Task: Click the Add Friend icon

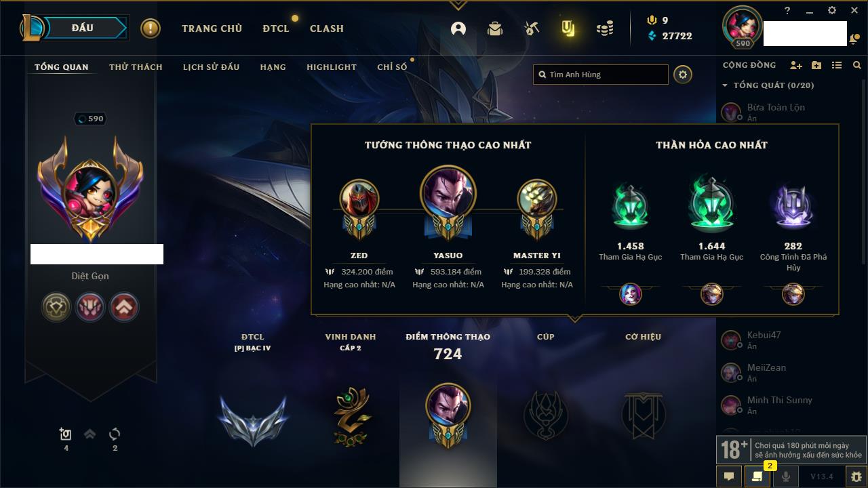Action: (796, 65)
